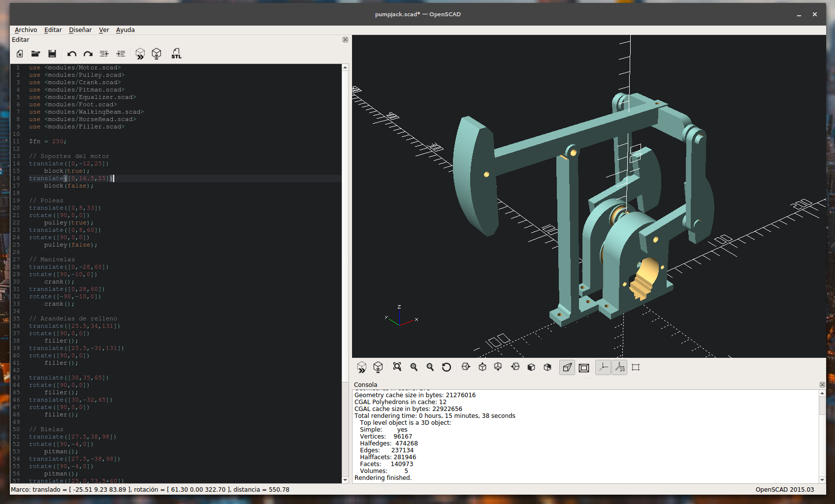Reset the 3D view

pyautogui.click(x=447, y=367)
